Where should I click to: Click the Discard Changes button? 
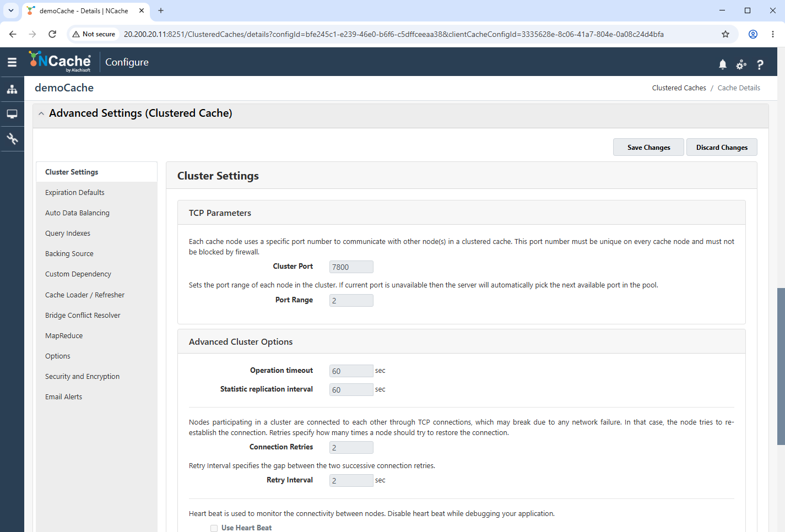tap(722, 147)
